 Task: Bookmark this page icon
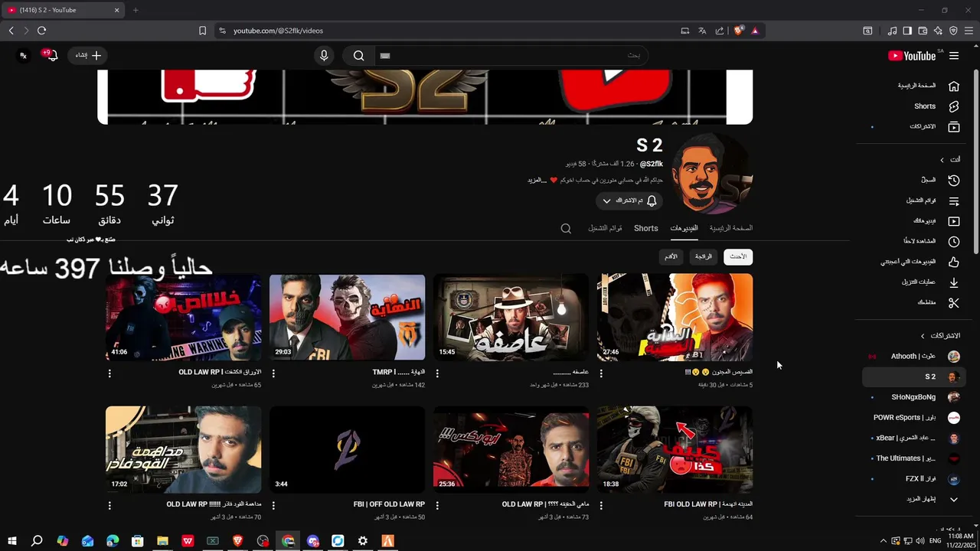202,31
